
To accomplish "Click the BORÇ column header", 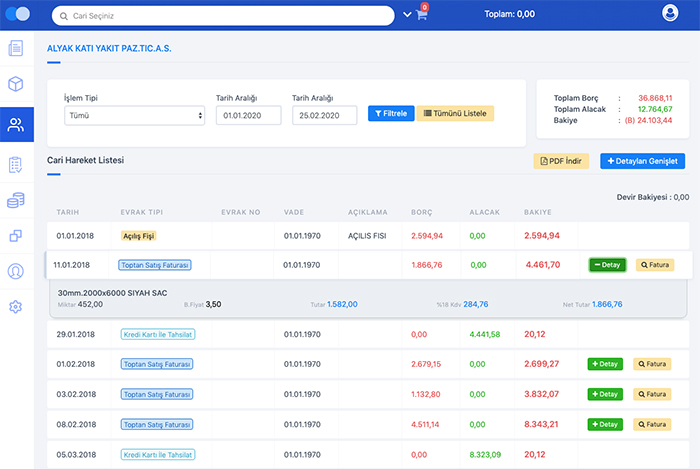I will pos(421,212).
